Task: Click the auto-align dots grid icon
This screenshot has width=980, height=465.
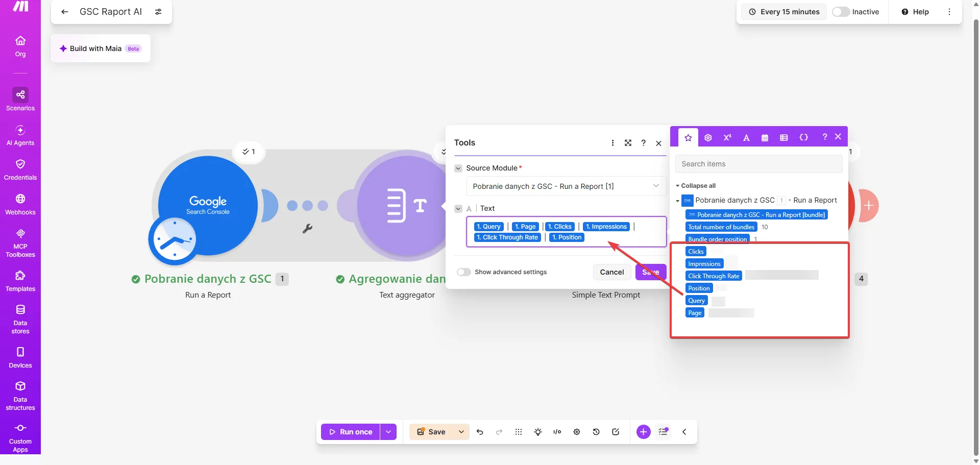Action: 519,432
